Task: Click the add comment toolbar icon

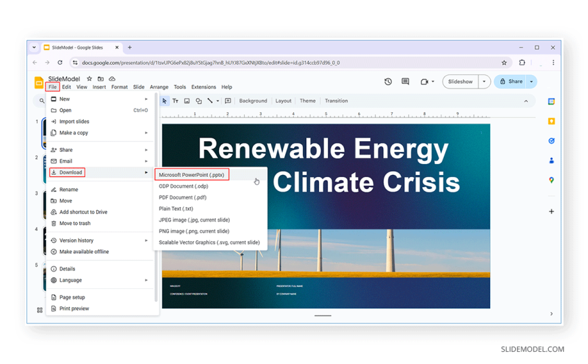Action: coord(228,101)
